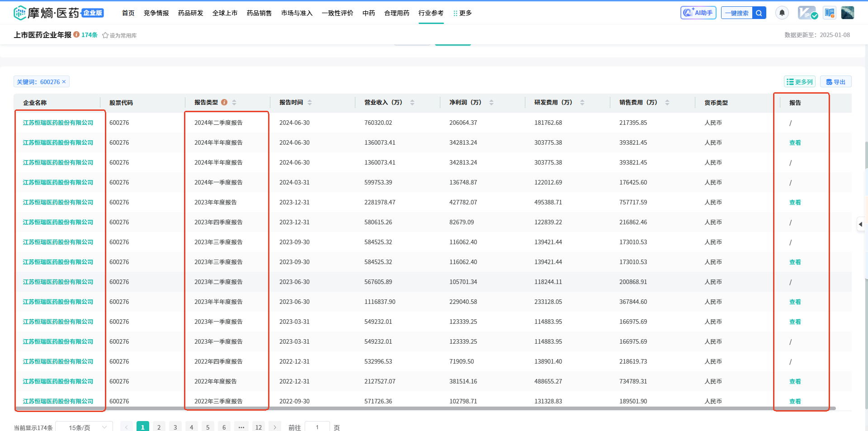Open the 药品研发 menu

(191, 13)
